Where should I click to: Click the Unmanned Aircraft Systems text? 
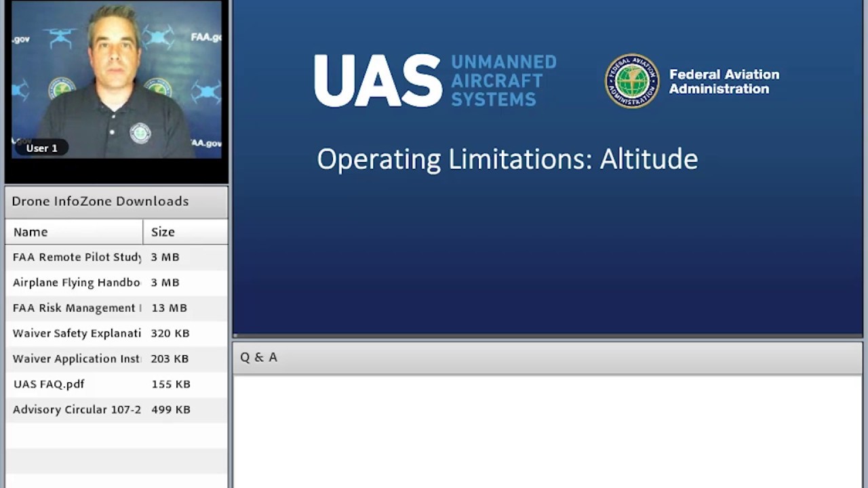coord(503,81)
